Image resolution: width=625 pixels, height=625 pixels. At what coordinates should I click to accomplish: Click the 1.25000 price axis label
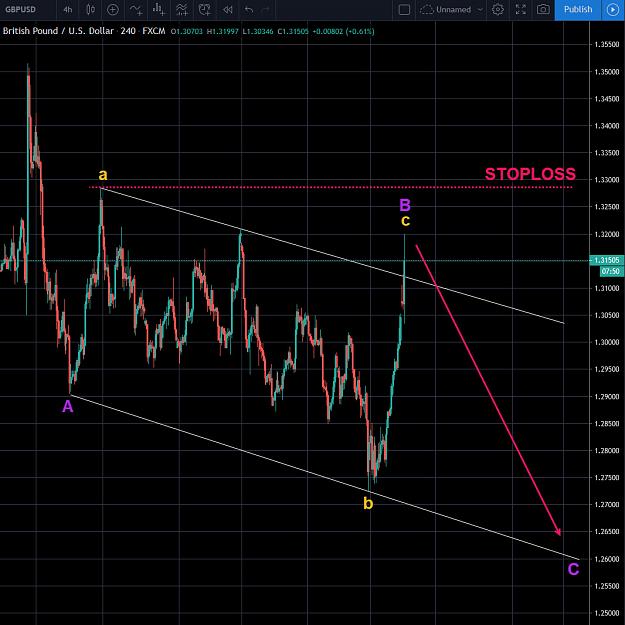tap(607, 613)
